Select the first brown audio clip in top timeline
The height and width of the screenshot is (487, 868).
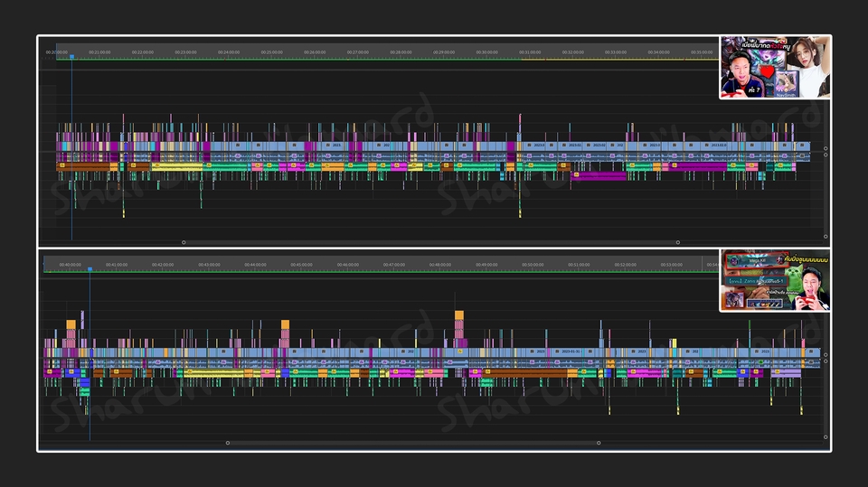click(x=83, y=166)
